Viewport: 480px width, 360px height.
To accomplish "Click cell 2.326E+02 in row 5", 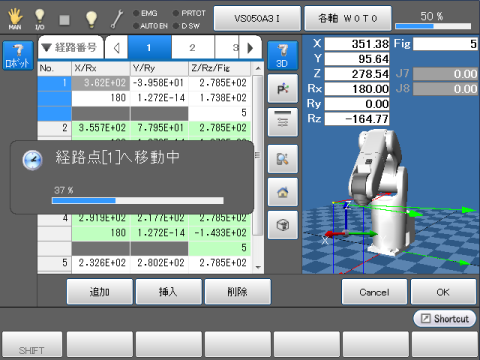I will click(x=101, y=263).
